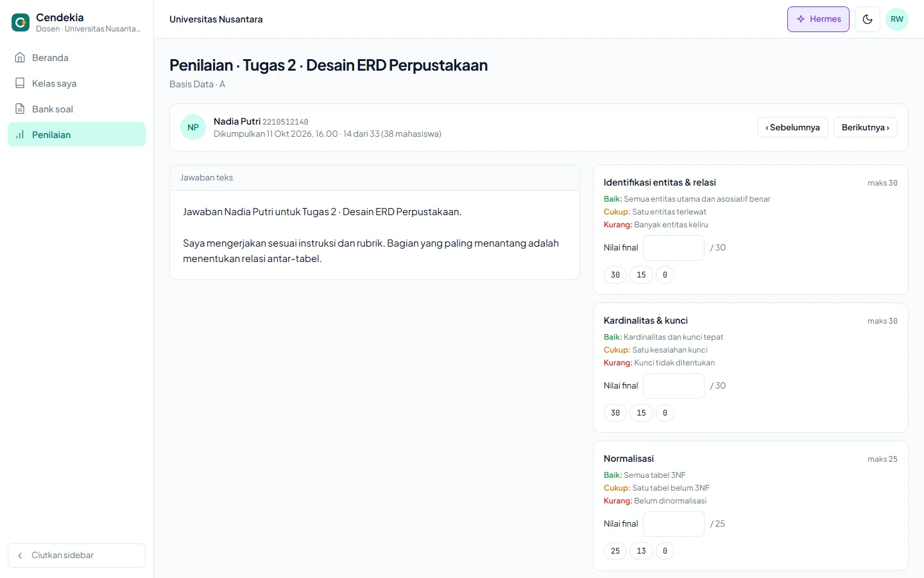Choose 15 preset for Kardinalitas & kunci
The height and width of the screenshot is (578, 924).
[641, 413]
